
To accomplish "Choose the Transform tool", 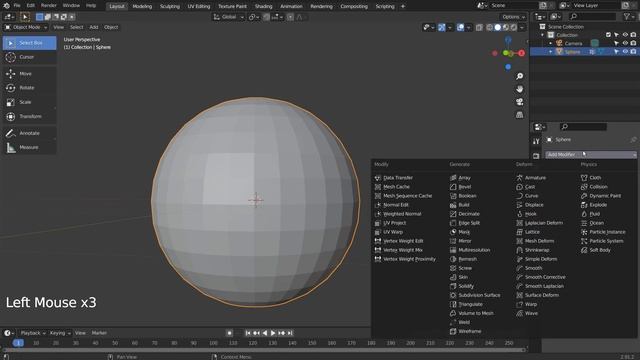I will tap(29, 116).
